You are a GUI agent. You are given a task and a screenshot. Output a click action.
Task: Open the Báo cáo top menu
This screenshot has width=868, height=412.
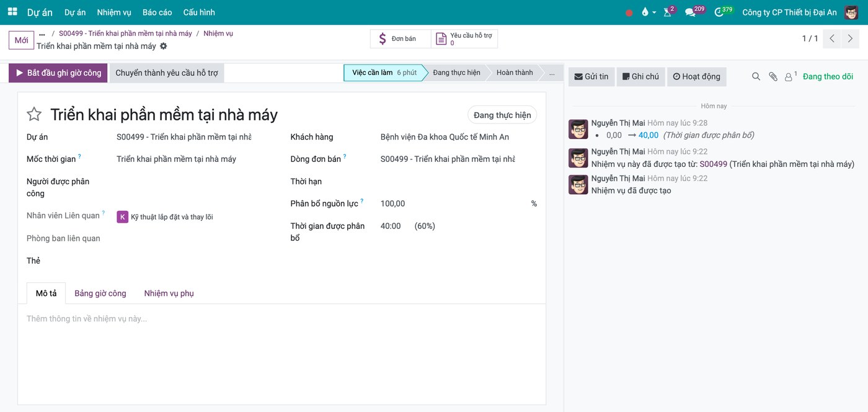click(x=157, y=12)
